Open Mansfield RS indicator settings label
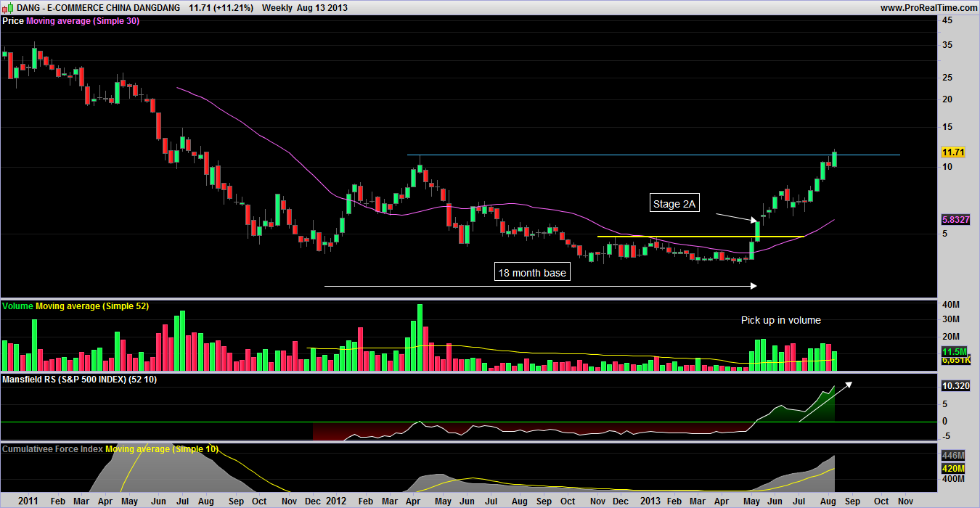The width and height of the screenshot is (980, 508). click(x=79, y=380)
